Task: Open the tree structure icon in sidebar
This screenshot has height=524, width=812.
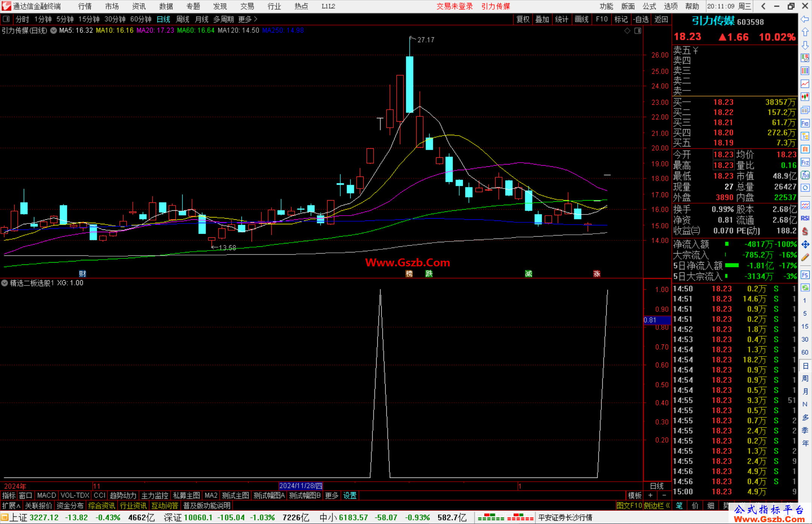Action: [805, 136]
